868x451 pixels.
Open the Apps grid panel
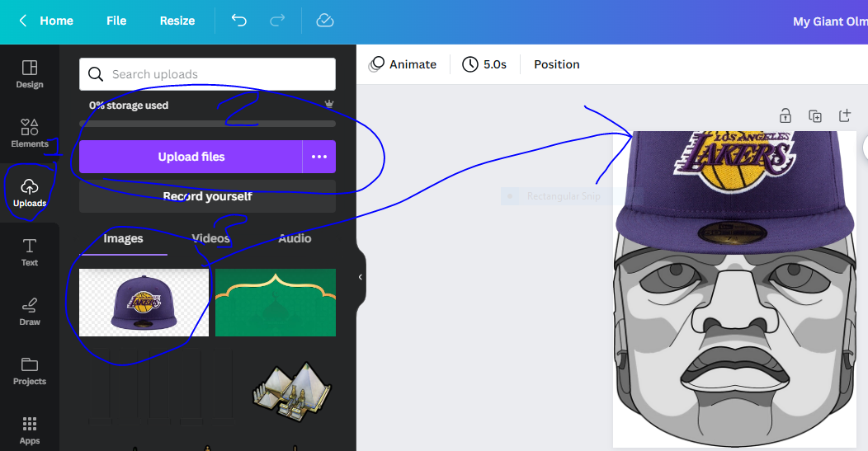coord(30,430)
